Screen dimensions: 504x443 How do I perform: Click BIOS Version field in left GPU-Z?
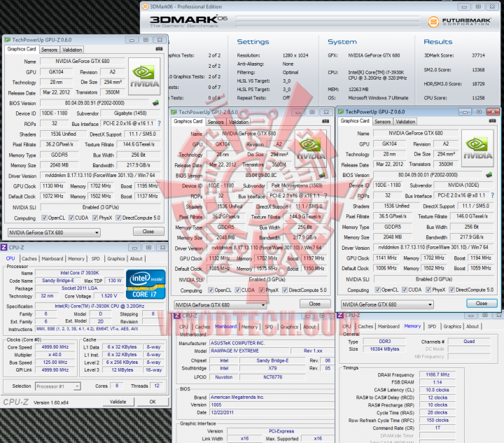click(94, 103)
